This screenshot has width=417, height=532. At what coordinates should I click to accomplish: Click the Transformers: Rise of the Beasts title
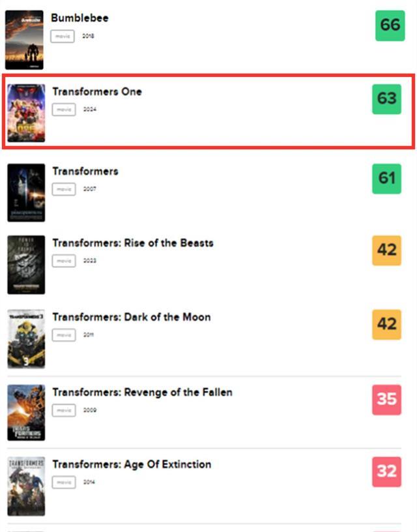coord(133,243)
